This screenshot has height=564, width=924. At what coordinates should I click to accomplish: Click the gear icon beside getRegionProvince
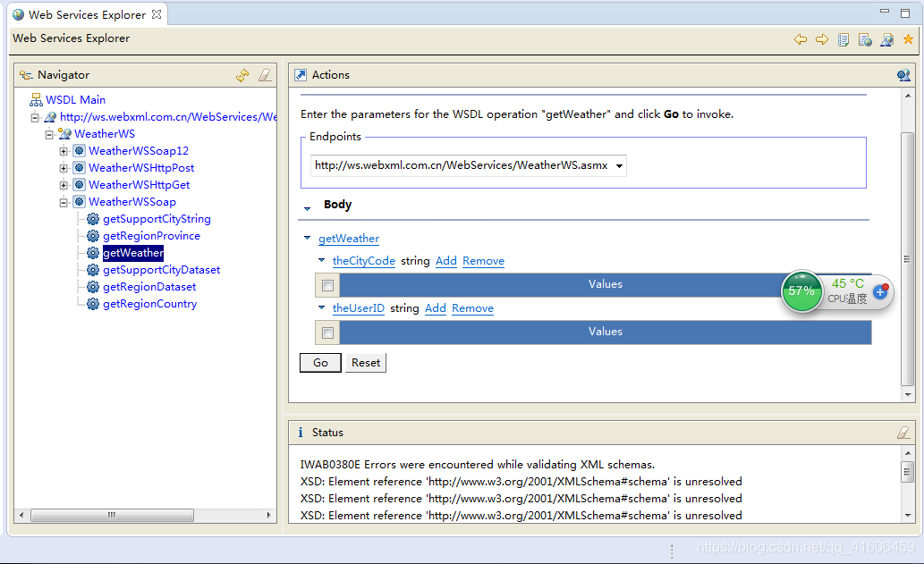(x=93, y=236)
